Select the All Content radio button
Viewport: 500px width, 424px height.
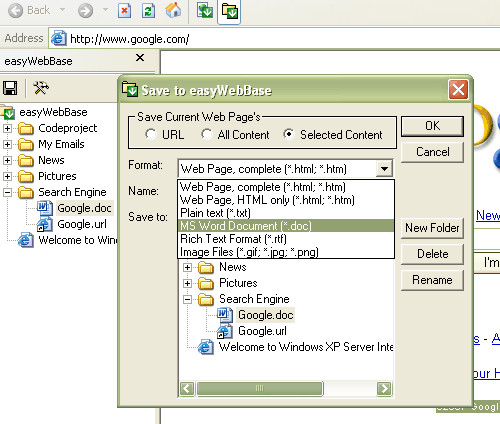coord(207,135)
